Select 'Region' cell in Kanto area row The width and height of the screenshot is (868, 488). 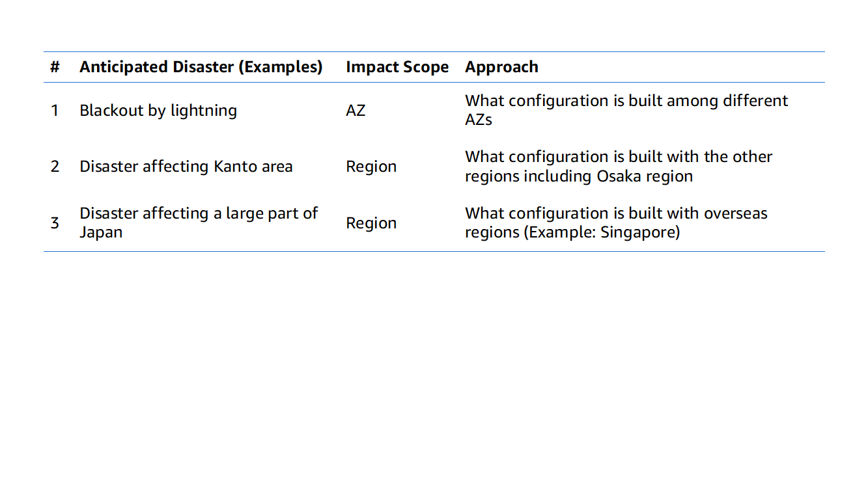(x=371, y=167)
